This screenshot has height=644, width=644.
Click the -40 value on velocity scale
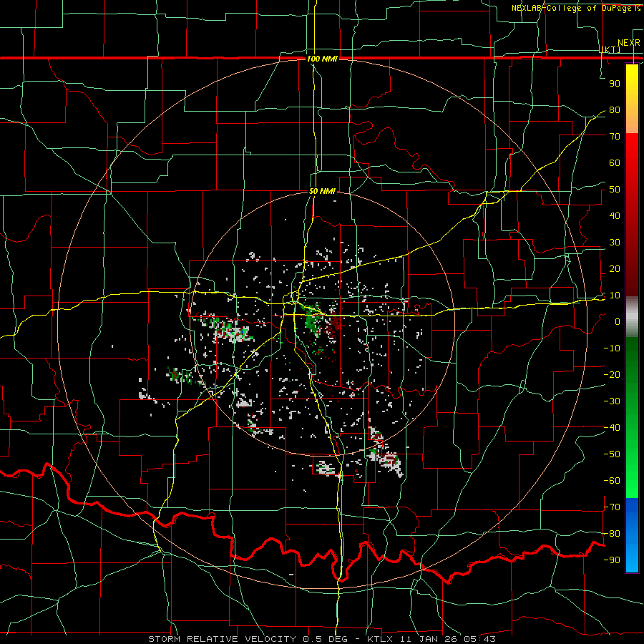tap(612, 428)
